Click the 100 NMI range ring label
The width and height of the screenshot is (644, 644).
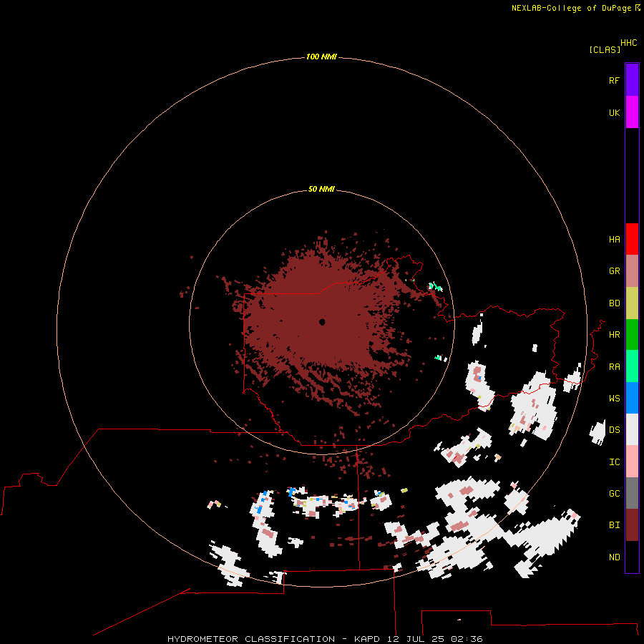click(321, 57)
